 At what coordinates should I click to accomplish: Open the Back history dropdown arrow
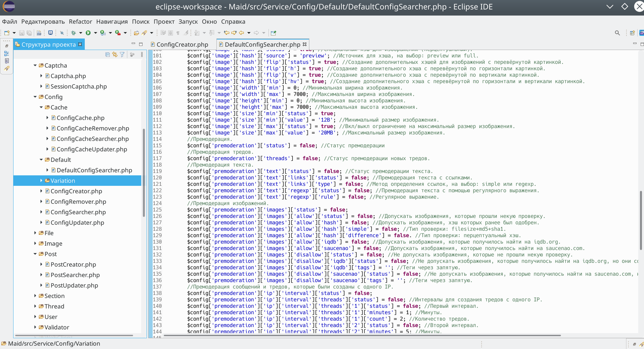tap(249, 33)
